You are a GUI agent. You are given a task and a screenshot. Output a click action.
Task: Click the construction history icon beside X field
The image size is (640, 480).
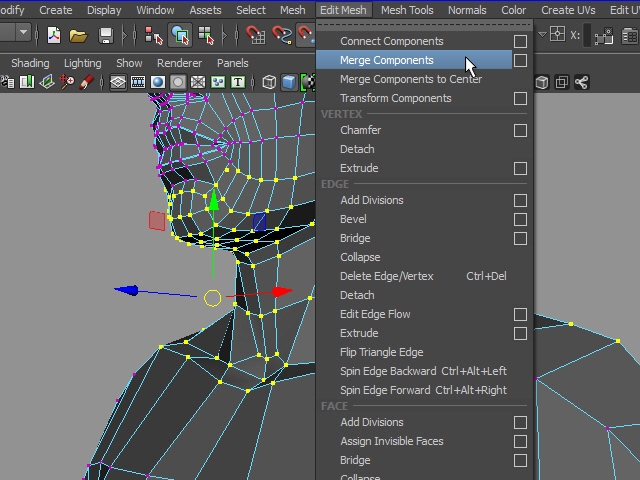(x=604, y=36)
